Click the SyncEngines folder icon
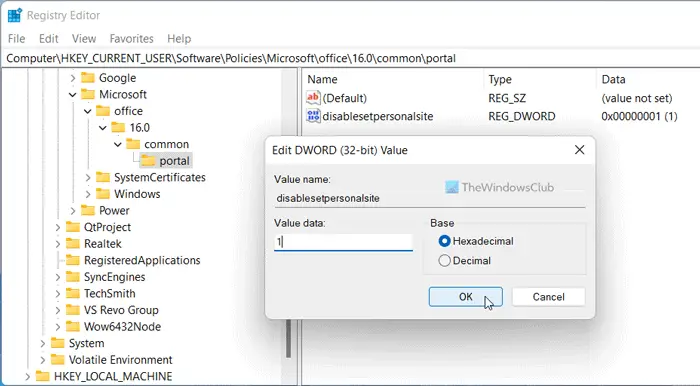 73,277
